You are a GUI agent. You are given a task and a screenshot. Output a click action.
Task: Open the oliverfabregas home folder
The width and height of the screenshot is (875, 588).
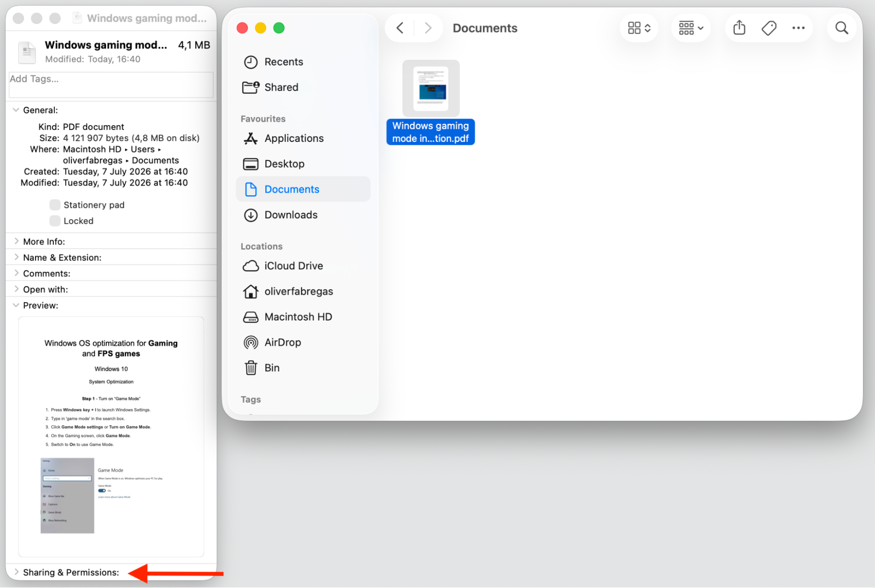coord(303,291)
